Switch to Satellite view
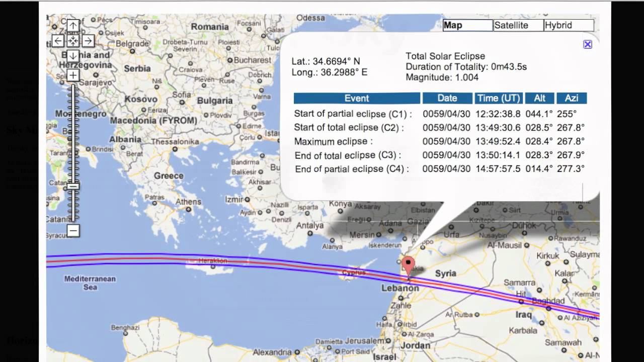 (518, 25)
